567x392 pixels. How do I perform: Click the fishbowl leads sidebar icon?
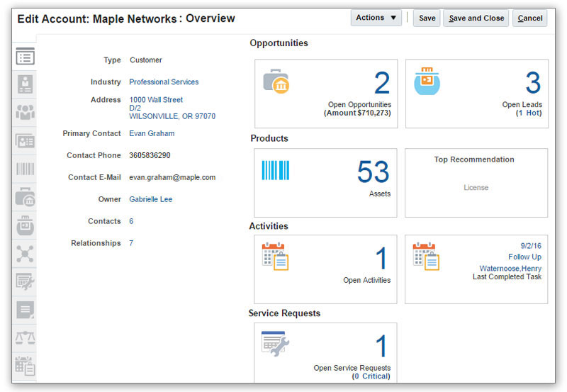pyautogui.click(x=25, y=225)
